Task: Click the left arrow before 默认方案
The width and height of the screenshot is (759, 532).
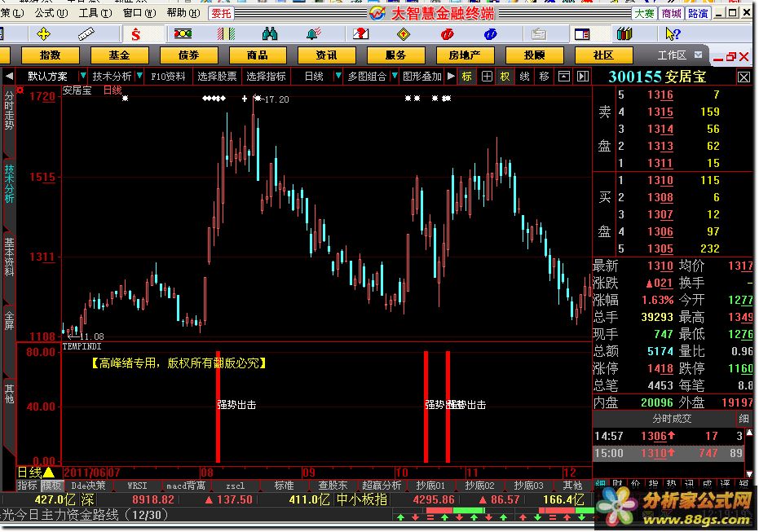Action: (x=9, y=76)
